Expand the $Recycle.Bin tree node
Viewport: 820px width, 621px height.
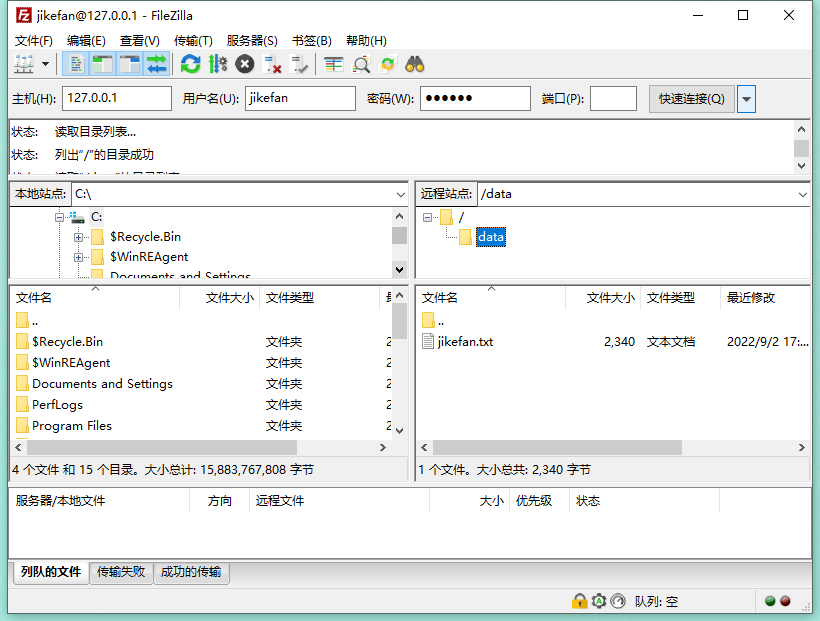click(78, 238)
